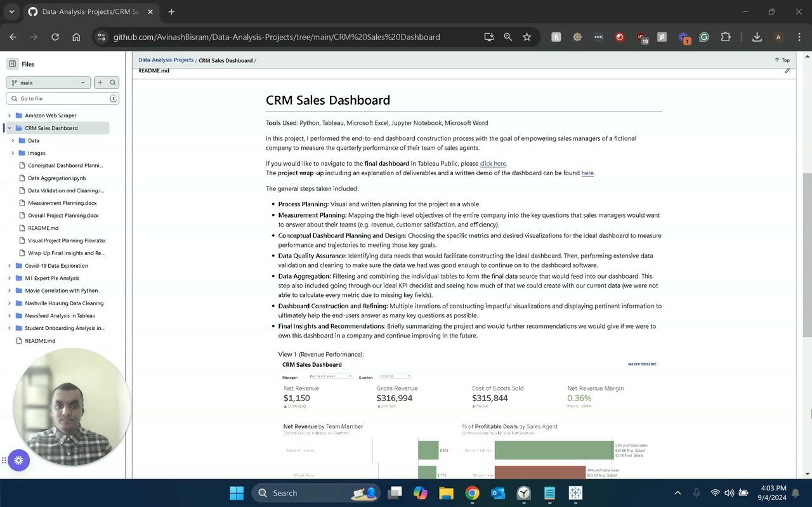812x507 pixels.
Task: Follow the 'click here' Tableau Public link
Action: coord(493,164)
